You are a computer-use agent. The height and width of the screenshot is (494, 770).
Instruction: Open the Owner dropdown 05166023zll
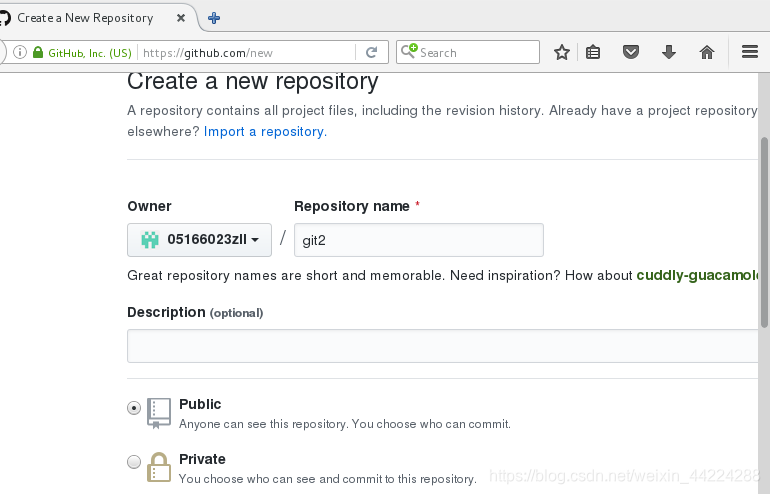point(199,240)
